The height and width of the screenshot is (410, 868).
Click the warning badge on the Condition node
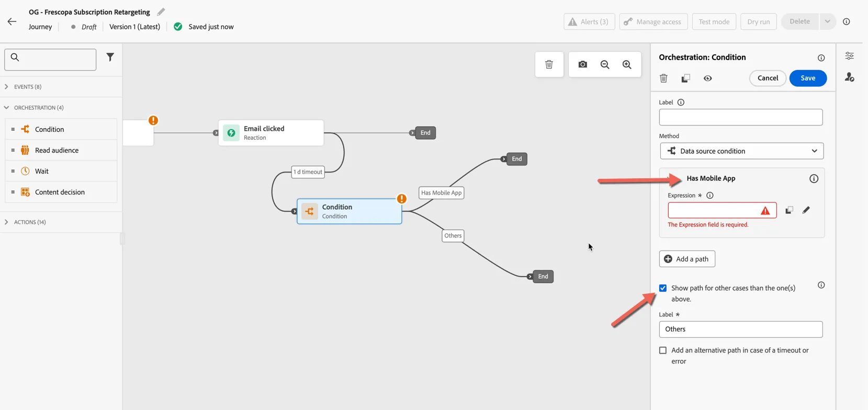point(401,199)
